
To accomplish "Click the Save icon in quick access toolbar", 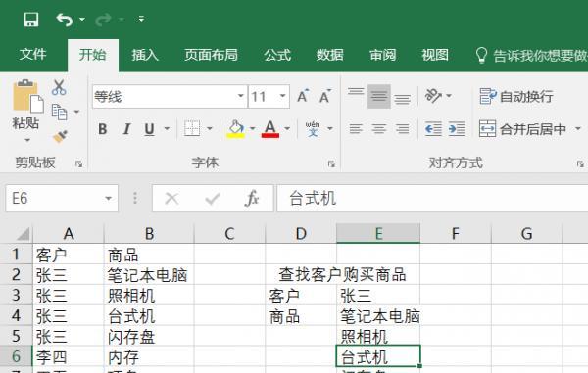I will point(30,20).
